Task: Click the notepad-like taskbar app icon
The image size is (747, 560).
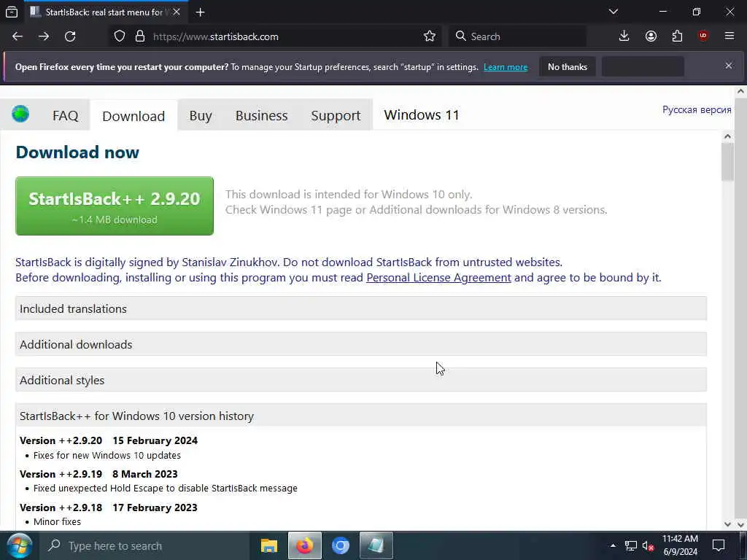Action: coord(376,545)
